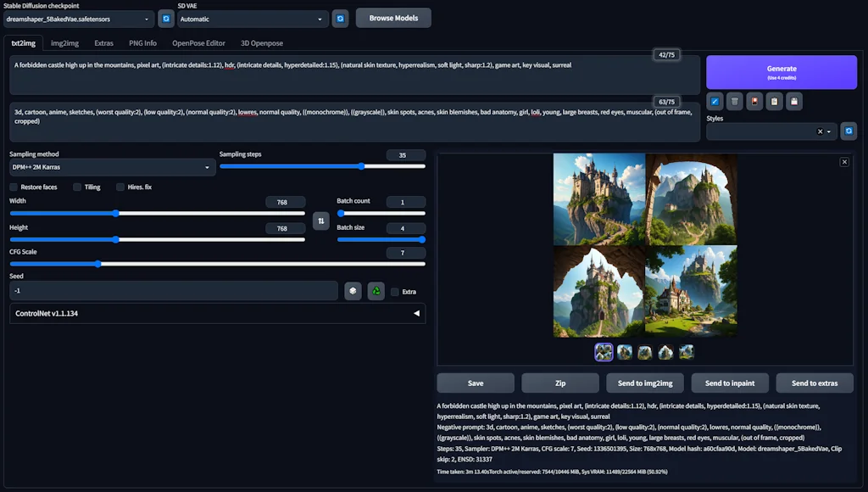Click the save style icon below Generate
This screenshot has height=492, width=868.
(794, 101)
